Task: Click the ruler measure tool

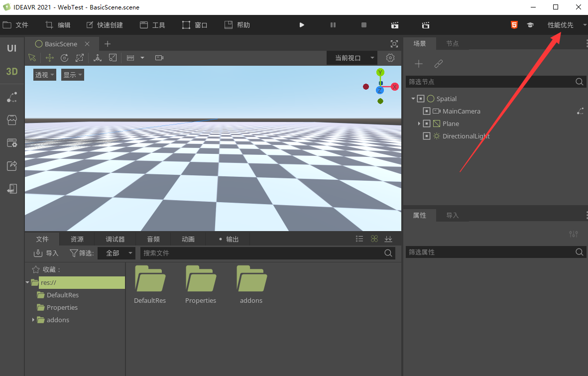Action: pyautogui.click(x=130, y=58)
